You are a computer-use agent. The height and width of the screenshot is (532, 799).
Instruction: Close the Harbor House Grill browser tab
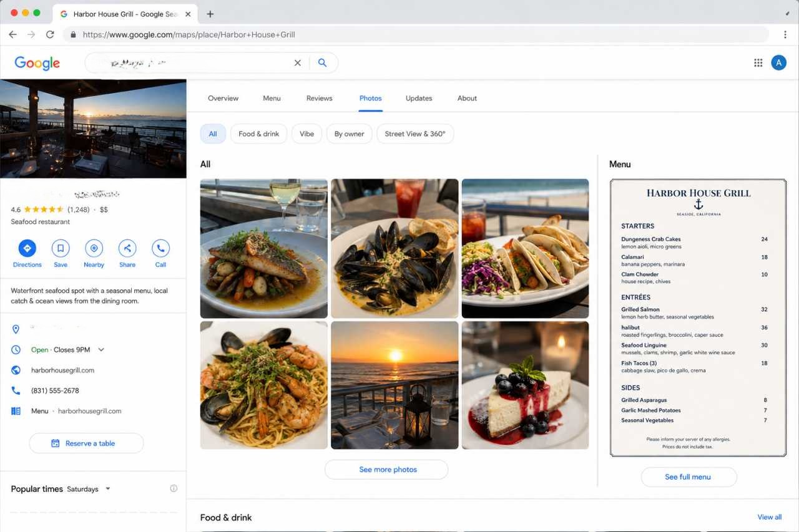pos(188,14)
